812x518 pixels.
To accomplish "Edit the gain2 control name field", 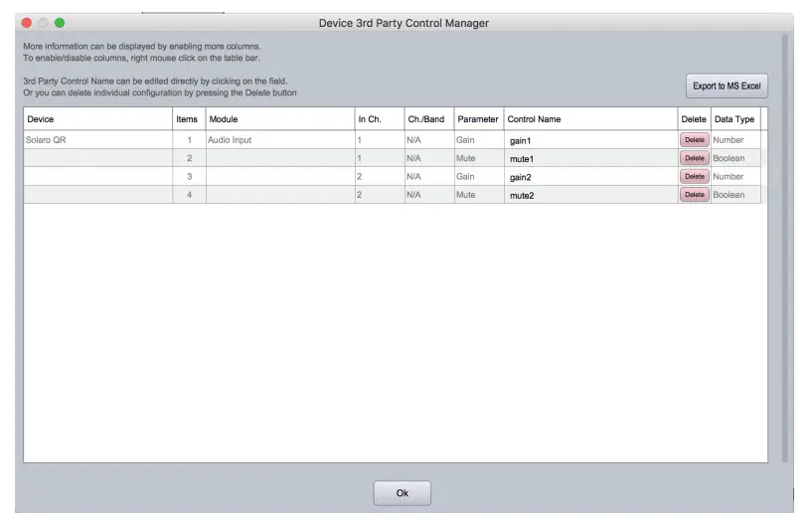I will tap(591, 177).
